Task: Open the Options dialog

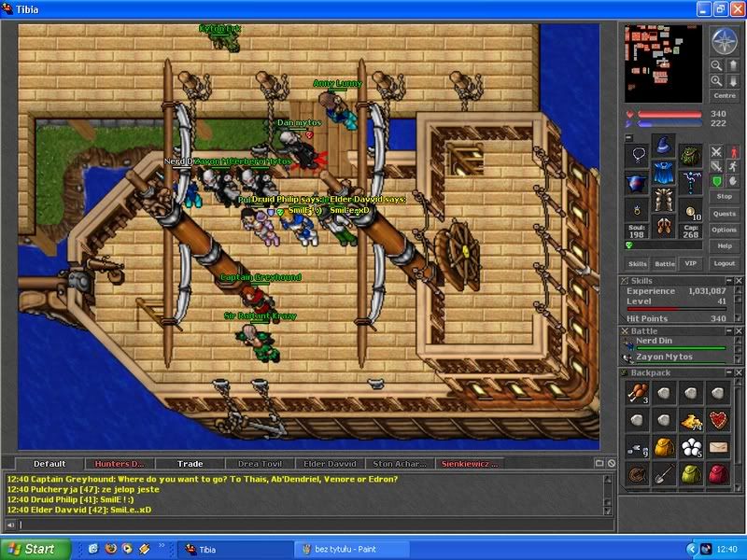Action: [x=725, y=230]
